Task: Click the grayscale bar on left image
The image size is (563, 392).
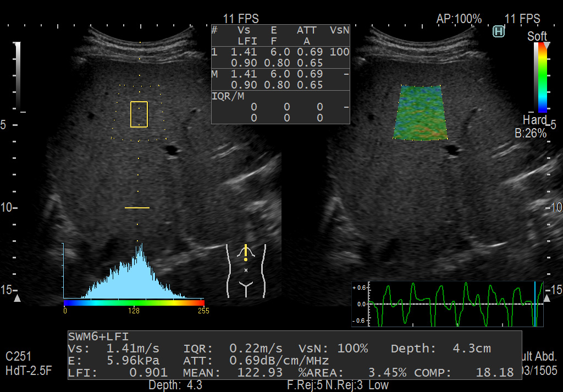Action: (18, 76)
